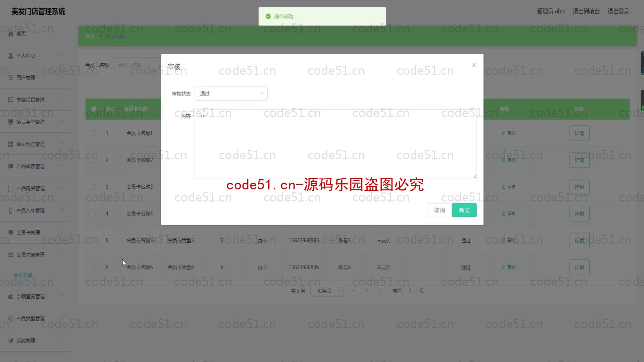
Task: Click the 项目预定管理 grid icon
Action: click(x=11, y=144)
